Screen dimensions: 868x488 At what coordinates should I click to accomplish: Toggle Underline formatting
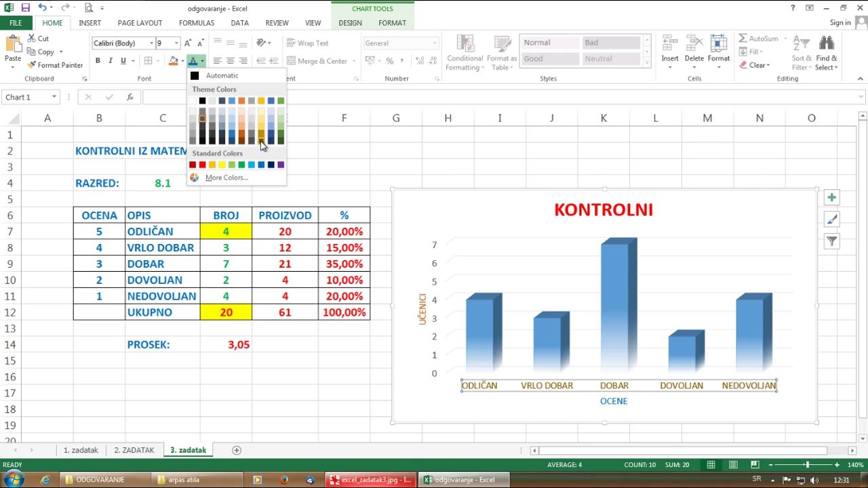point(123,61)
